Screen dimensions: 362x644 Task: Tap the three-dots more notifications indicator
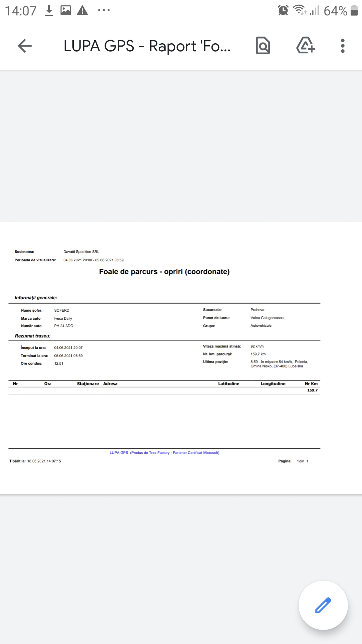[104, 10]
